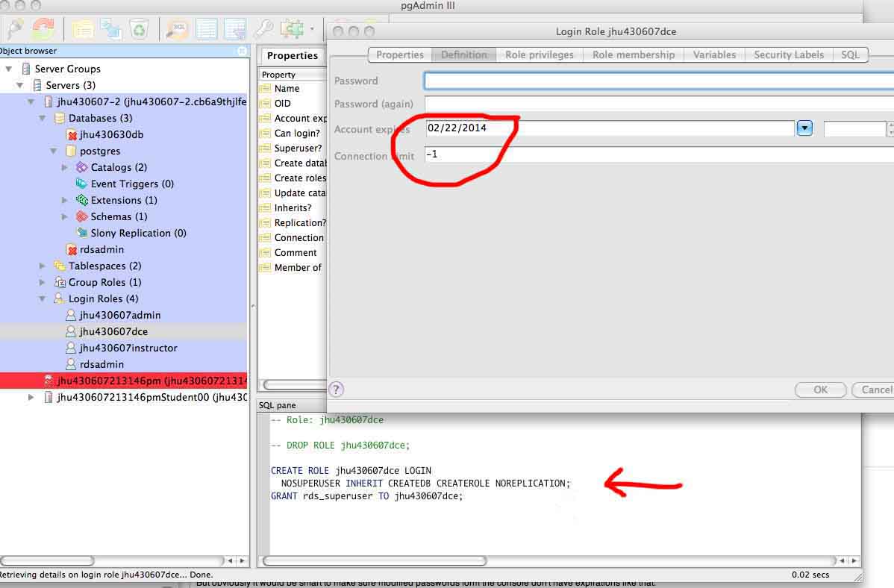This screenshot has width=894, height=588.
Task: Click the SQL pane horizontal scrollbar
Action: coord(375,560)
